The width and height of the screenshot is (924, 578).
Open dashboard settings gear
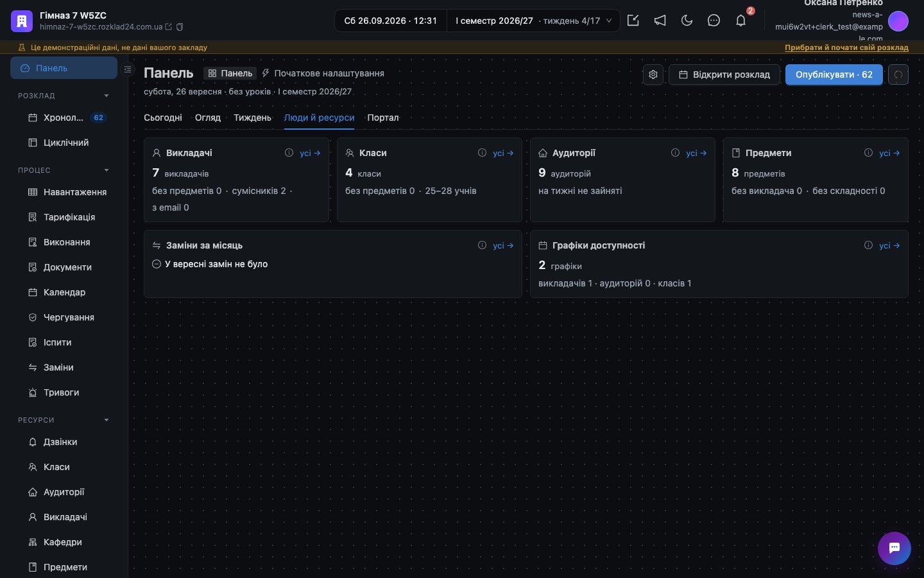pos(653,74)
